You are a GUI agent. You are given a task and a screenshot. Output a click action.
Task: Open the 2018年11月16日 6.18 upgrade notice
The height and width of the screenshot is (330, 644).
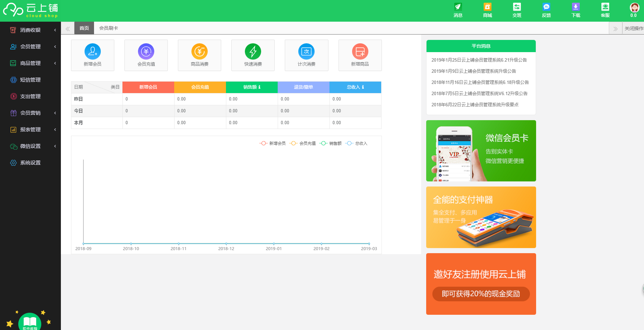click(x=480, y=82)
